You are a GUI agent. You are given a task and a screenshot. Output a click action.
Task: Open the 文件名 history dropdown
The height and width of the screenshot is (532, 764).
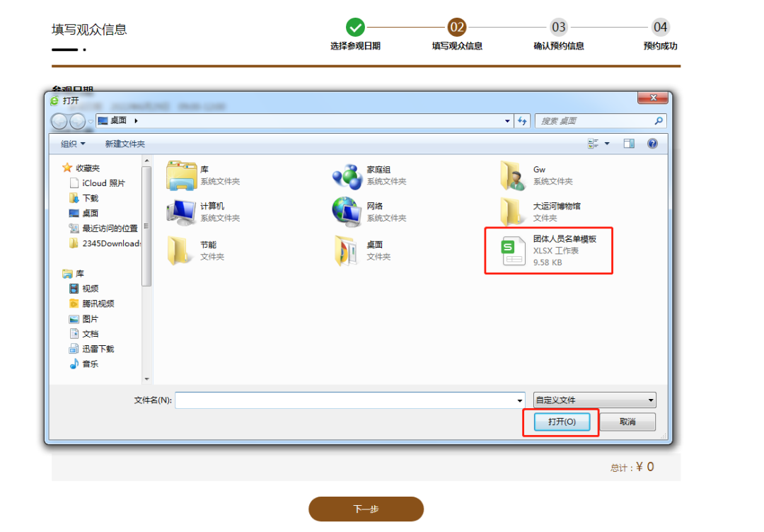point(520,400)
